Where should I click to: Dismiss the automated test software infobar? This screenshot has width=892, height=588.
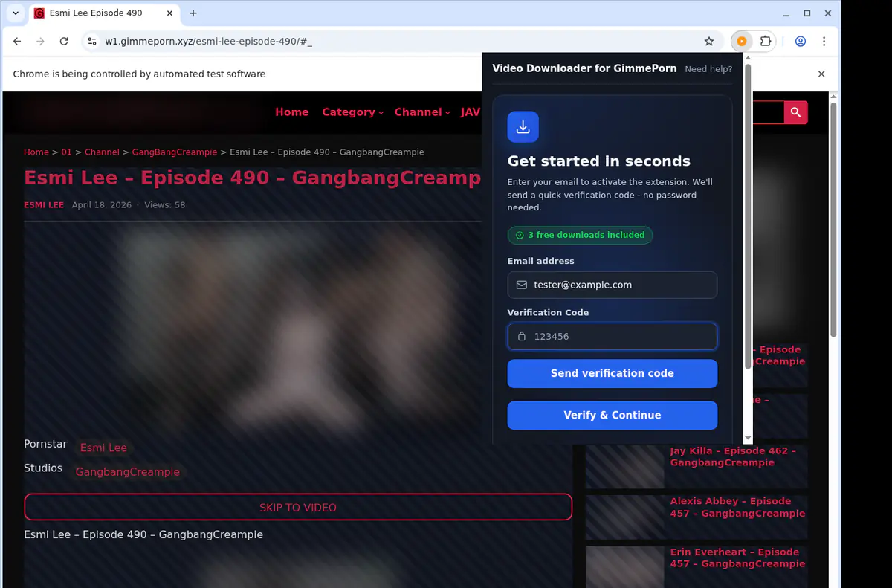[821, 74]
